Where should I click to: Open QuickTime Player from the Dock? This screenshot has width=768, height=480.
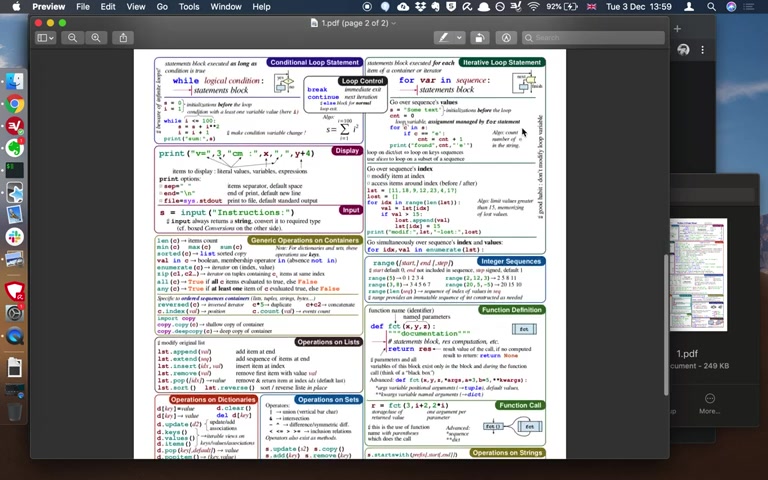click(x=15, y=336)
